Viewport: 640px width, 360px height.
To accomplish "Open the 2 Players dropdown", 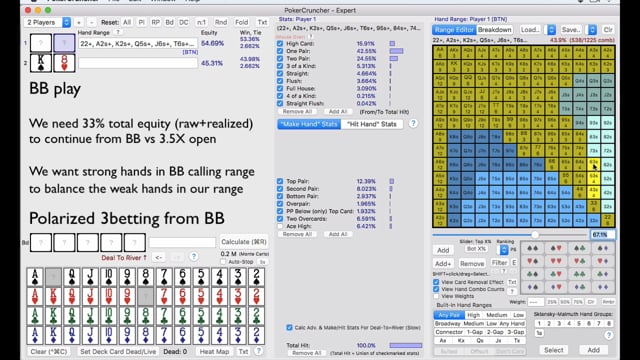I will tap(47, 22).
